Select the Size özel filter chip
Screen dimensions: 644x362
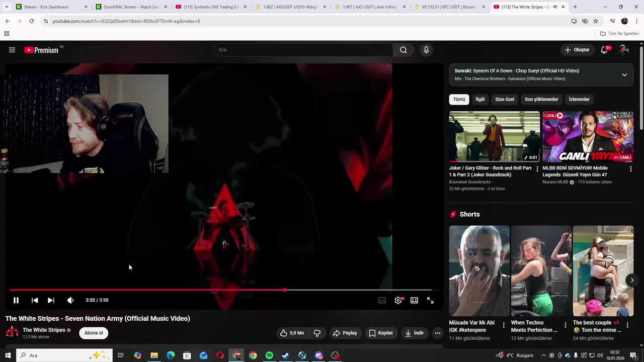click(505, 99)
